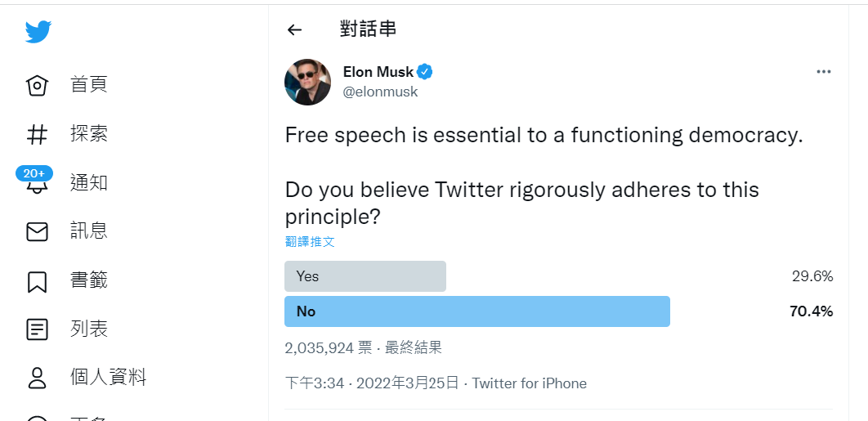
Task: Click the blue verified badge
Action: (425, 72)
